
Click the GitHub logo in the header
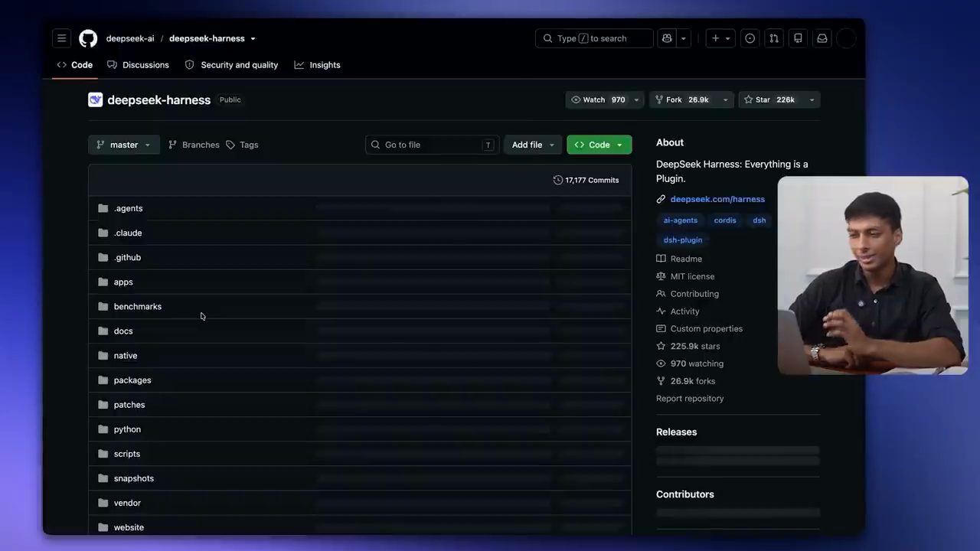[x=88, y=38]
